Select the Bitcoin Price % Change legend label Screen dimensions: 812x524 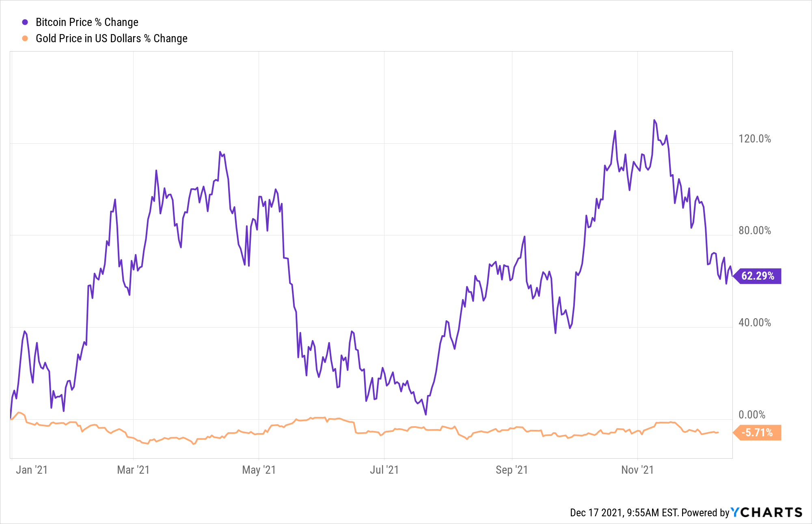[x=87, y=22]
